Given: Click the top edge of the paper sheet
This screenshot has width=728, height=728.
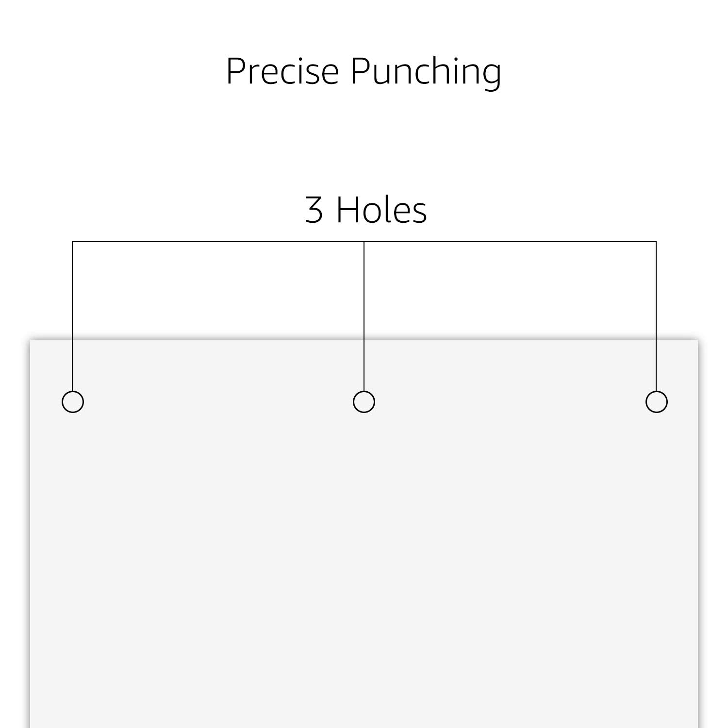Looking at the screenshot, I should click(364, 340).
